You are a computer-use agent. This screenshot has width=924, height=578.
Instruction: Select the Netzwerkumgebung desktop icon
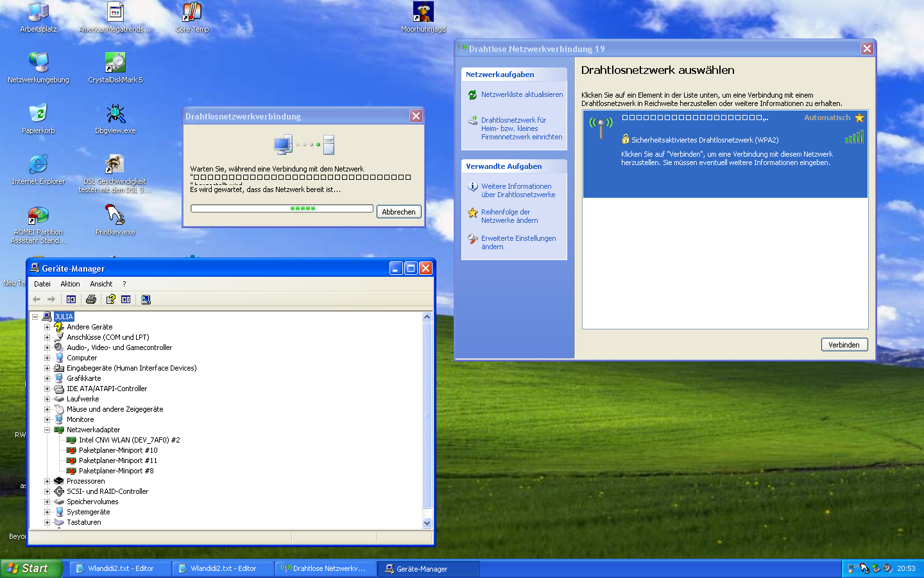click(38, 68)
